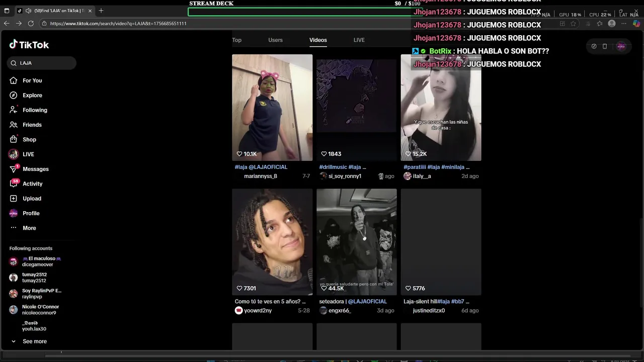Click the 'seteadora |' caption text
Screen dimensions: 644x362
333,302
